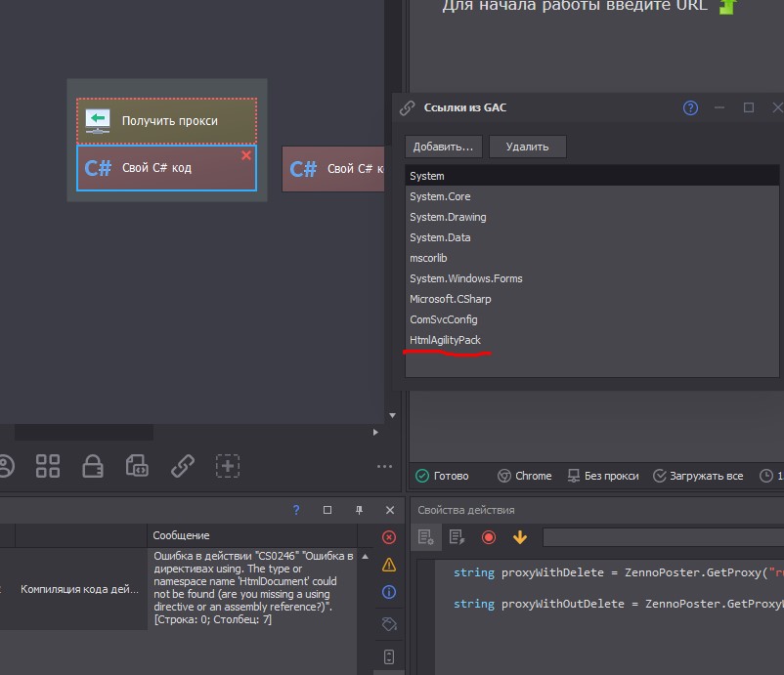Click the 'Удалить' button
Viewport: 784px width, 675px height.
(527, 147)
